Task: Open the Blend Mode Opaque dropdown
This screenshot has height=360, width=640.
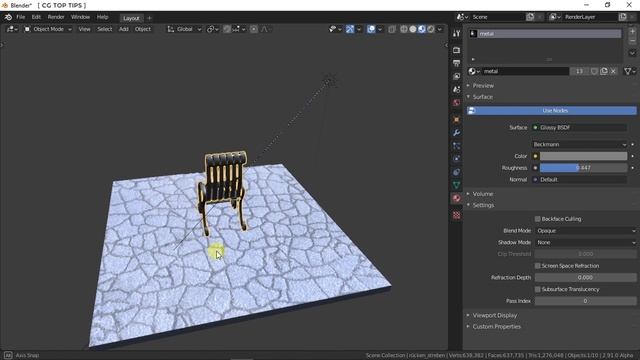Action: [x=586, y=231]
